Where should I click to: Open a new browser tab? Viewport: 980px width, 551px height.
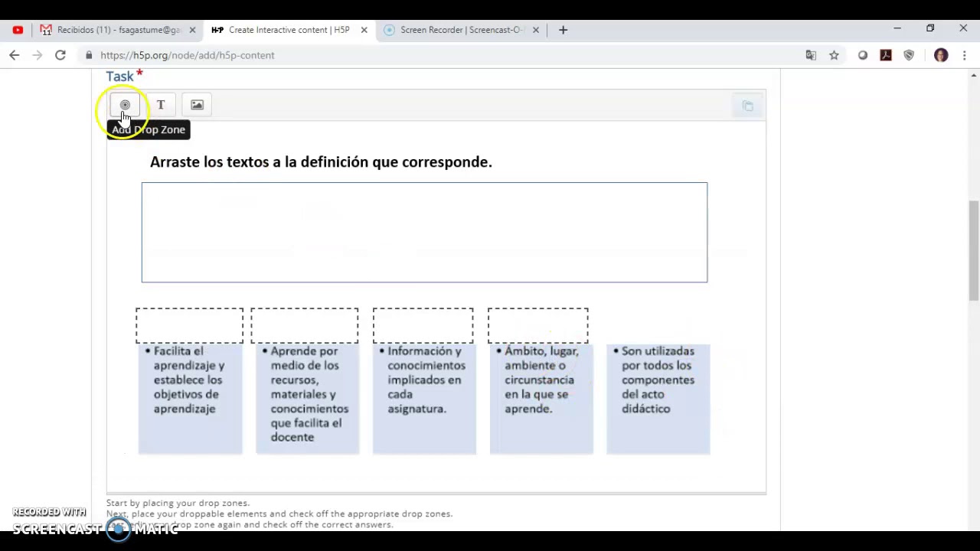point(563,30)
